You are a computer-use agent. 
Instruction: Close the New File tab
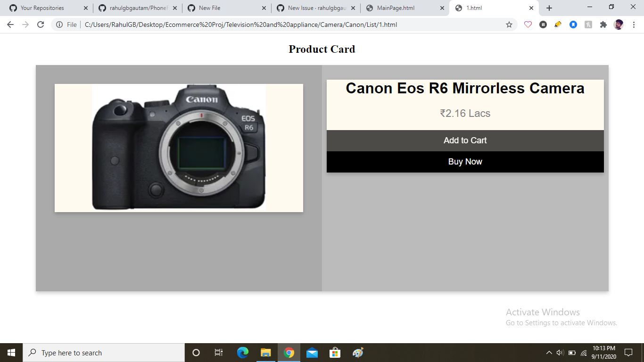[x=264, y=8]
